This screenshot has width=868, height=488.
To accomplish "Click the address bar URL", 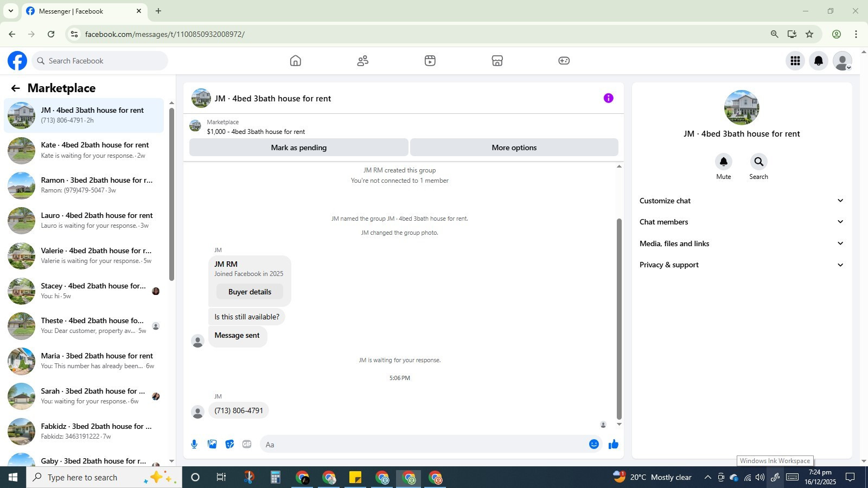I will click(x=165, y=34).
